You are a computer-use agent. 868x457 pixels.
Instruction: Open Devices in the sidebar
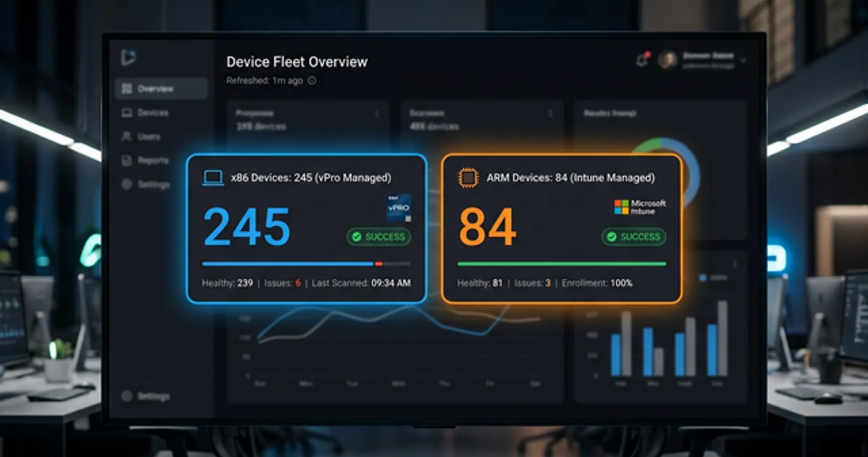[x=152, y=113]
